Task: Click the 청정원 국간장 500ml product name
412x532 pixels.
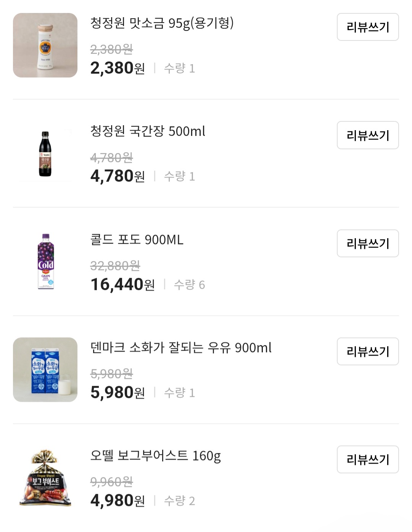Action: pyautogui.click(x=148, y=131)
